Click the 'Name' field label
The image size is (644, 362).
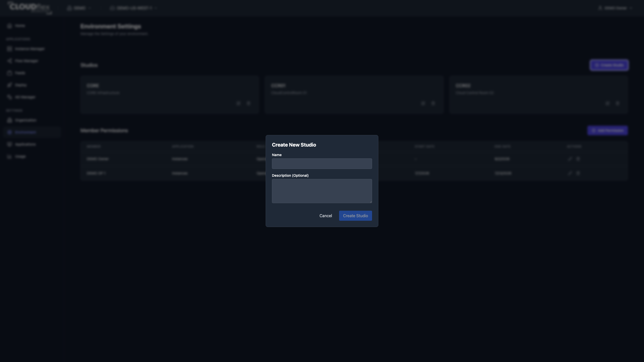(x=277, y=155)
